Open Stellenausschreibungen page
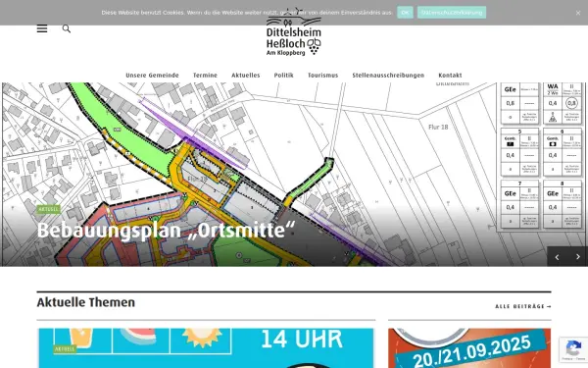Screen dimensions: 588x368 point(388,76)
